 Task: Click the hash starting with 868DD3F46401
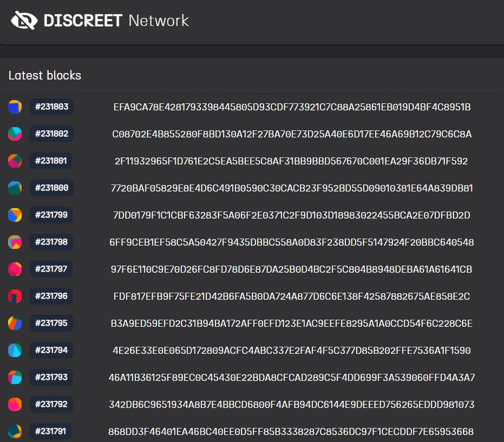291,431
